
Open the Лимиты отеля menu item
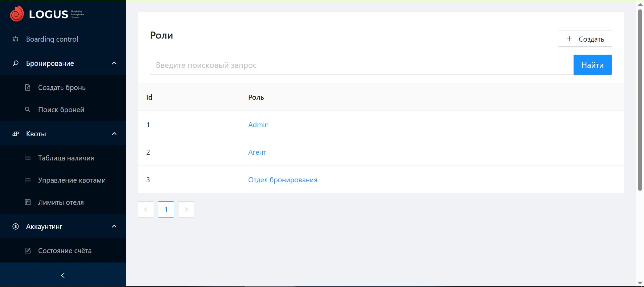coord(61,202)
